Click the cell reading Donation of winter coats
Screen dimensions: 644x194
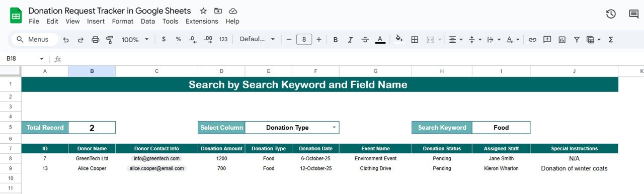tap(574, 168)
